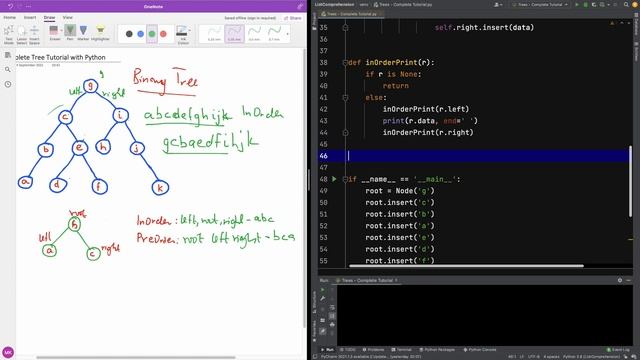Image resolution: width=640 pixels, height=360 pixels.
Task: Click the Python interpreter status bar entry
Action: coord(591,357)
